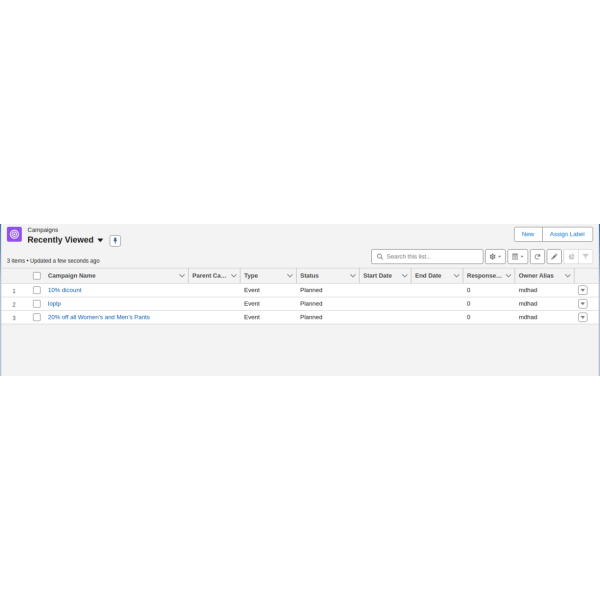Click the New campaign button
This screenshot has height=600, width=600.
click(527, 234)
